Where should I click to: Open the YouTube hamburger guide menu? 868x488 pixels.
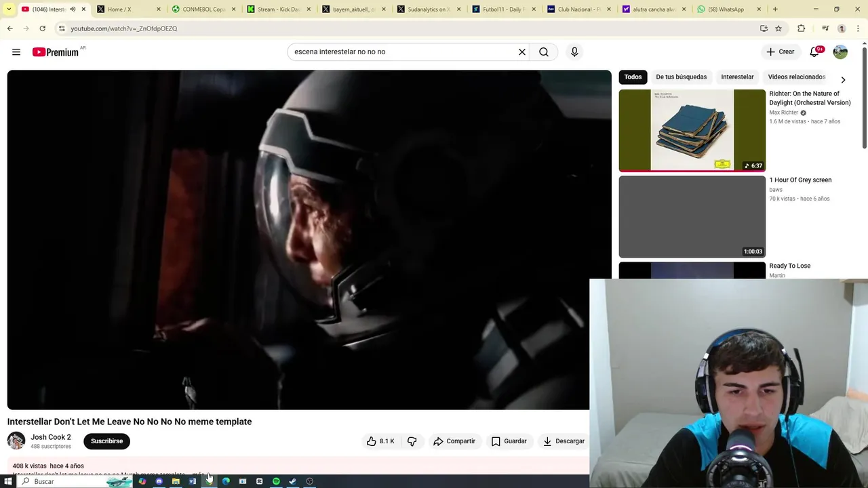pyautogui.click(x=16, y=52)
